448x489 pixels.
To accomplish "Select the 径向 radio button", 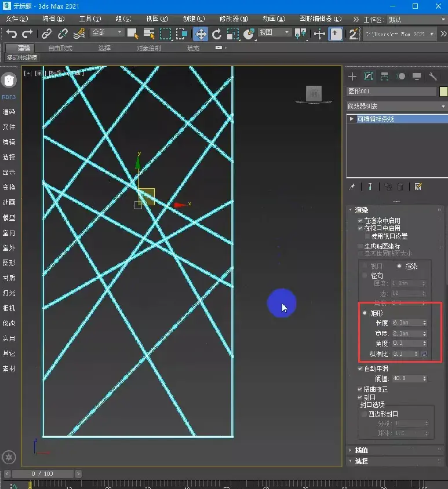I will 364,276.
